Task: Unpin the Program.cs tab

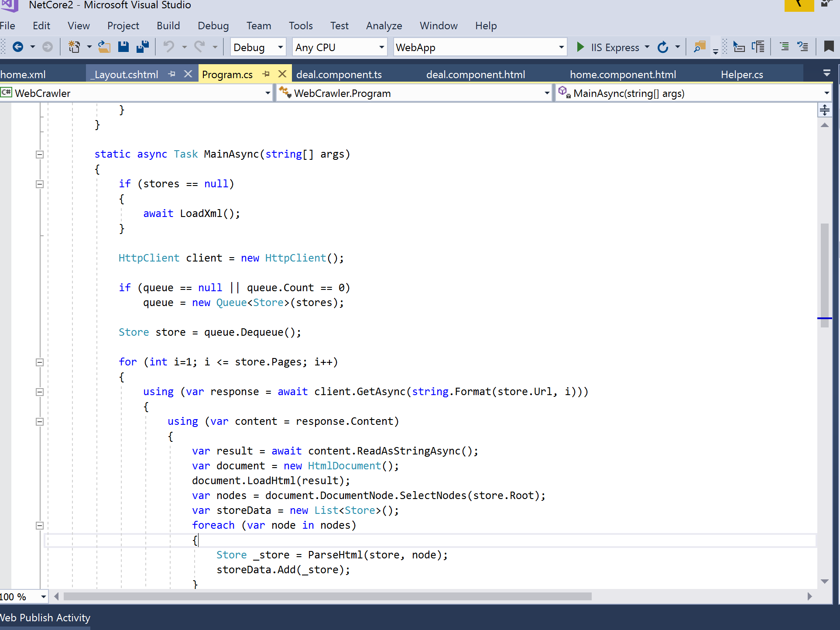Action: pos(266,74)
